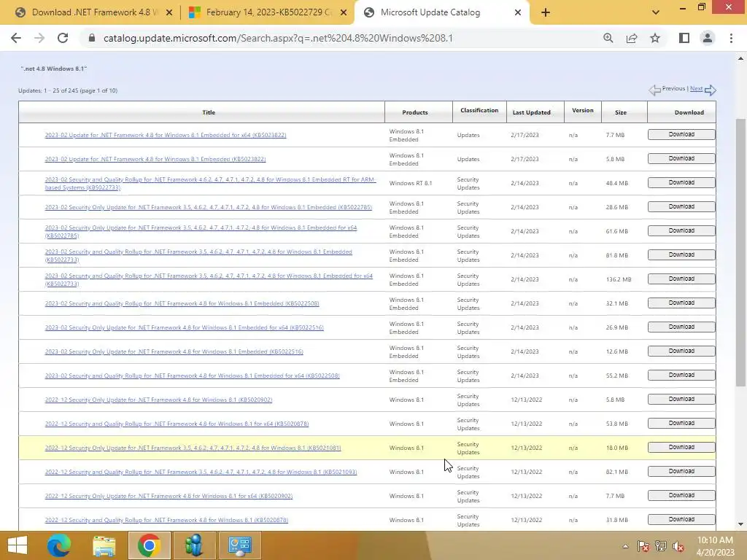747x560 pixels.
Task: Show hidden system tray icons
Action: pos(625,547)
